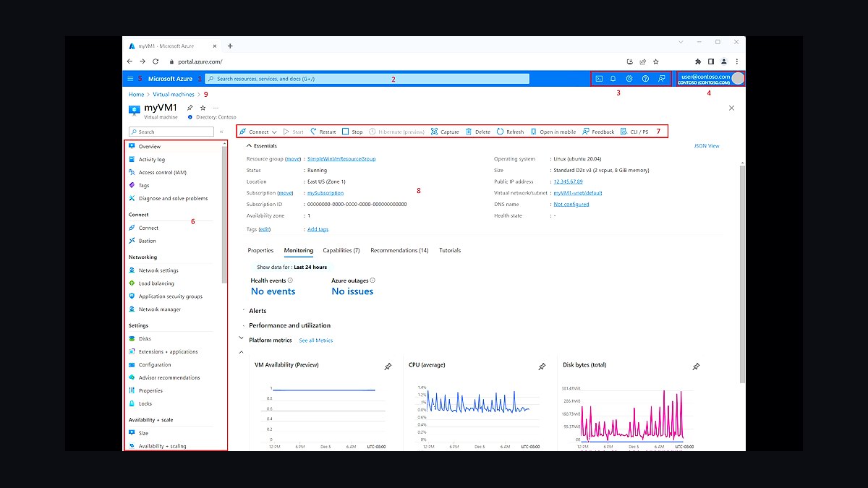Switch to the Properties tab
This screenshot has height=488, width=868.
[260, 250]
